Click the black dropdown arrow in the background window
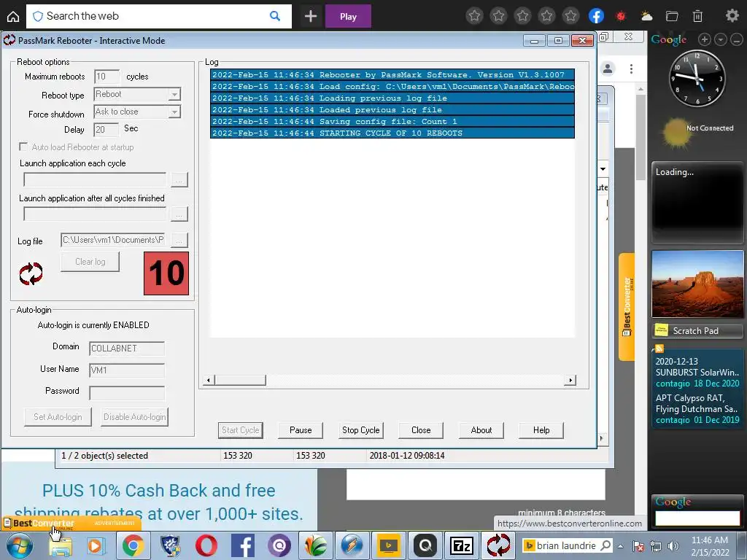The height and width of the screenshot is (560, 747). (x=603, y=169)
